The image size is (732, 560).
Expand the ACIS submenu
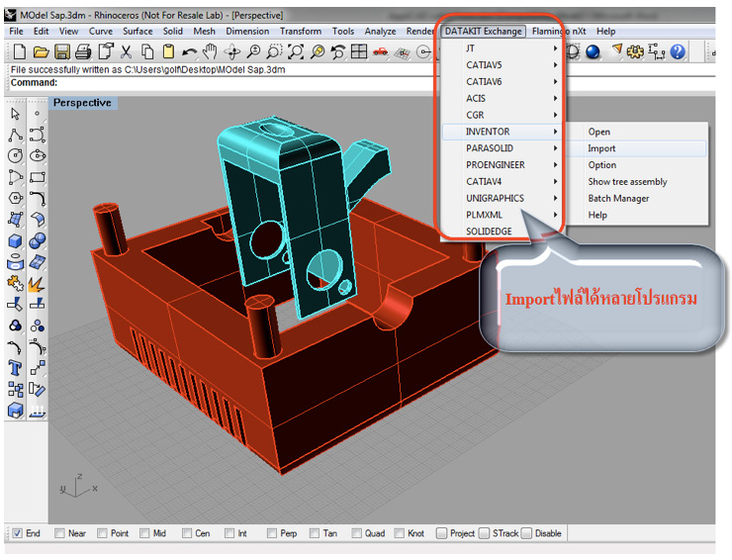tap(503, 98)
